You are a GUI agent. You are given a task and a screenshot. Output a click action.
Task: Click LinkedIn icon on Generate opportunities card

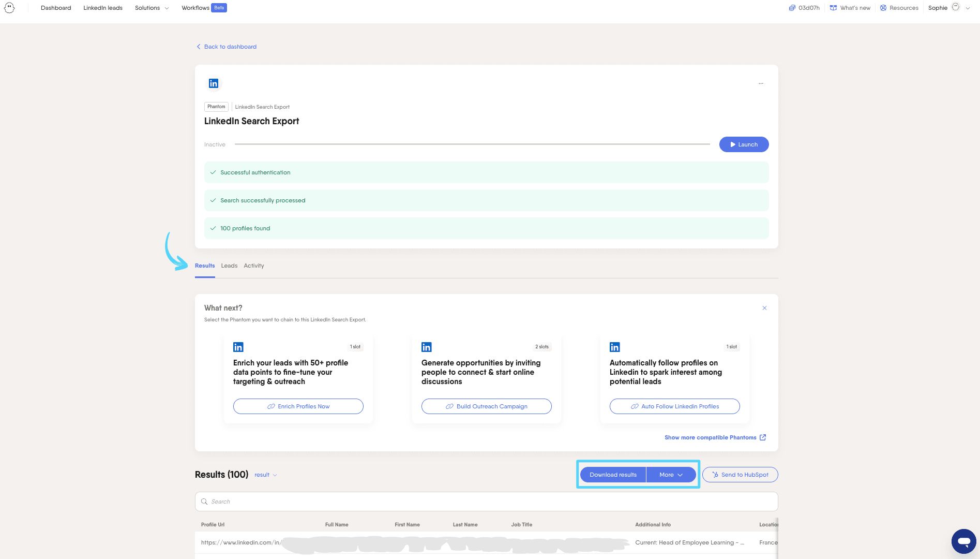click(x=427, y=347)
